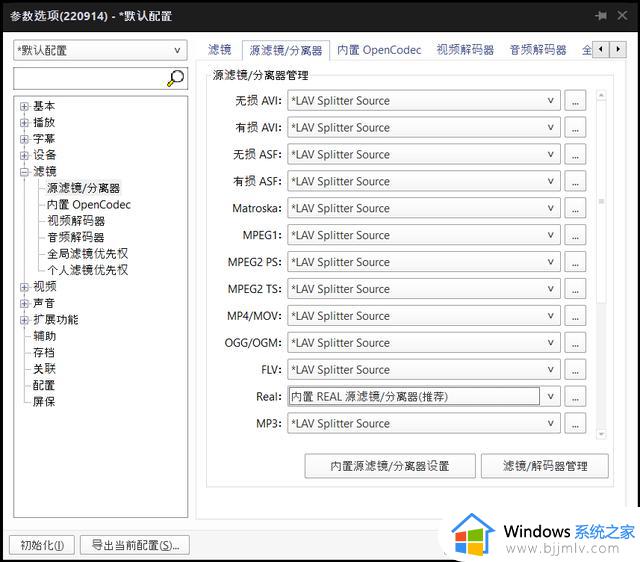Switch to the 源滤镜/分离器 tab
This screenshot has height=562, width=640.
(286, 51)
